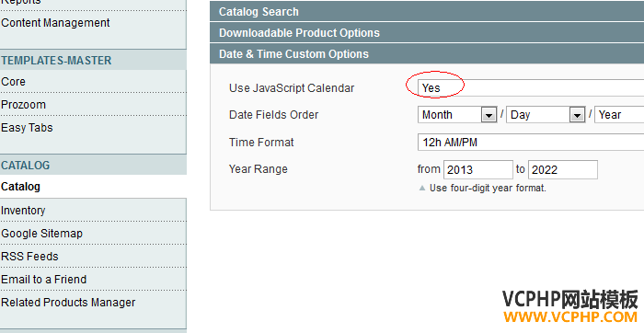Collapse Date & Time Custom Options section
Screen dimensions: 644x333
pos(427,53)
